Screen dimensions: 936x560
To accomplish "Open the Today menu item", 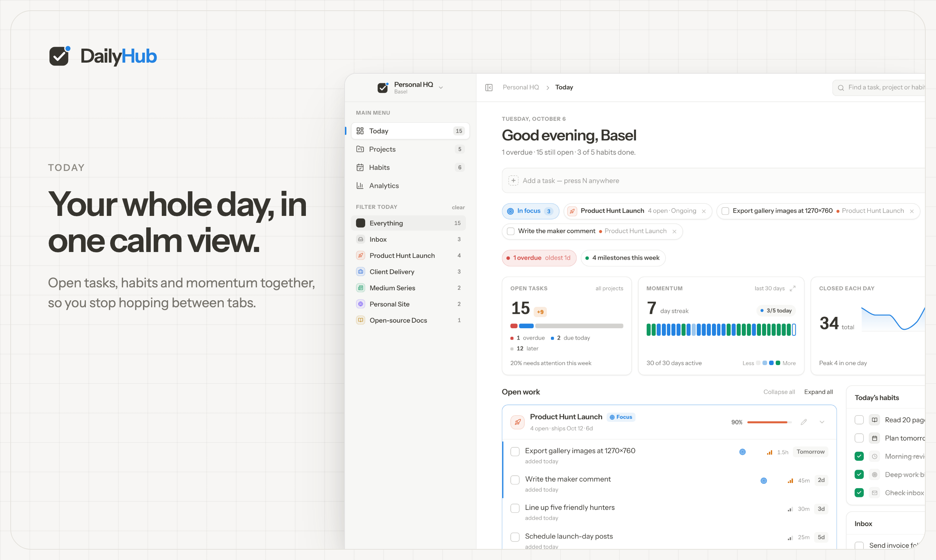I will [410, 131].
